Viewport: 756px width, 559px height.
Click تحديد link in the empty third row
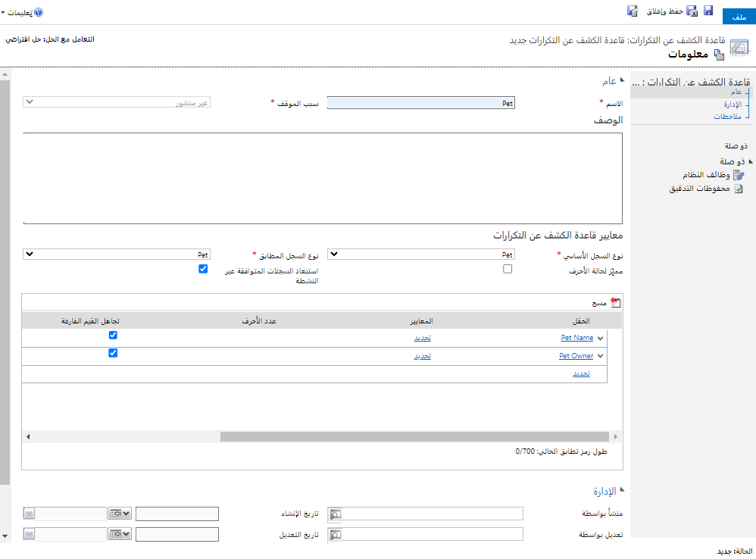pyautogui.click(x=581, y=373)
